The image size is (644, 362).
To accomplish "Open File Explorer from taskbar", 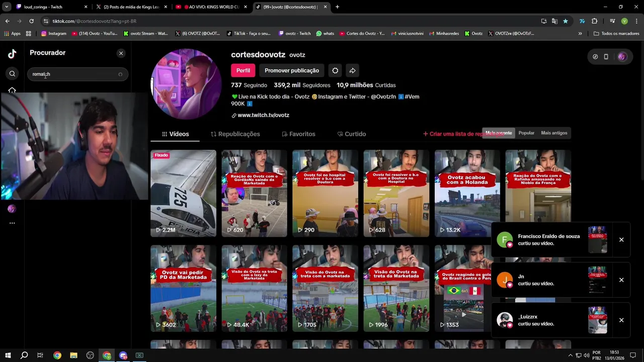I will coord(73,355).
